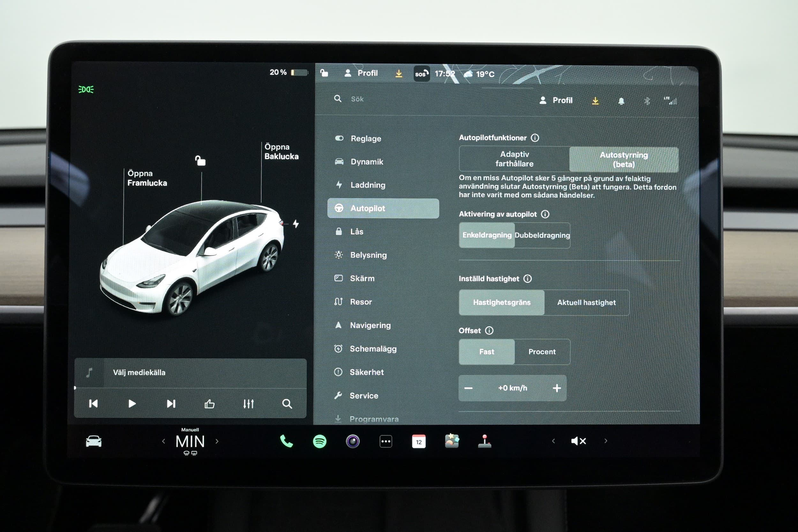Show info for Offset setting
The height and width of the screenshot is (532, 798).
tap(489, 330)
